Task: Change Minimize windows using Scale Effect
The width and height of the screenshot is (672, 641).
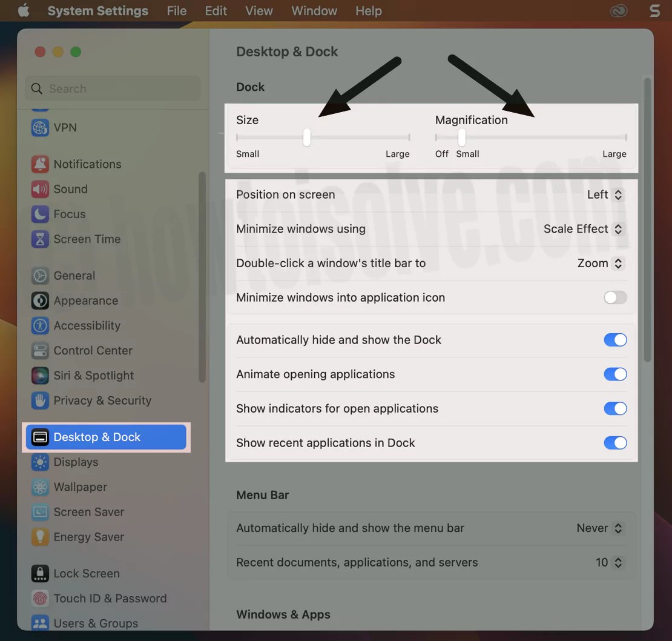Action: (582, 229)
